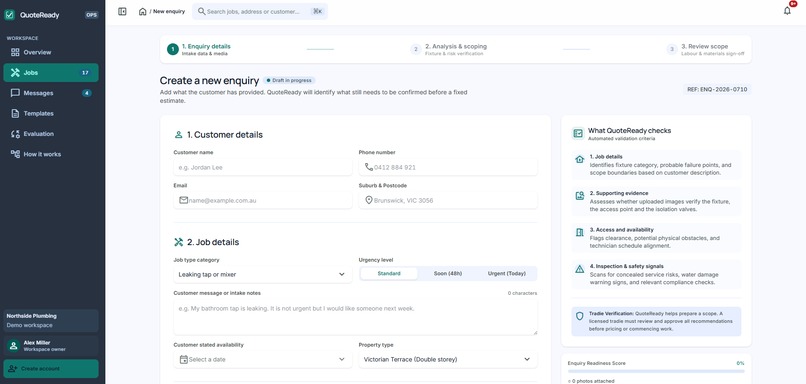Image resolution: width=806 pixels, height=384 pixels.
Task: Go to step 2 Analysis & scoping
Action: 449,49
